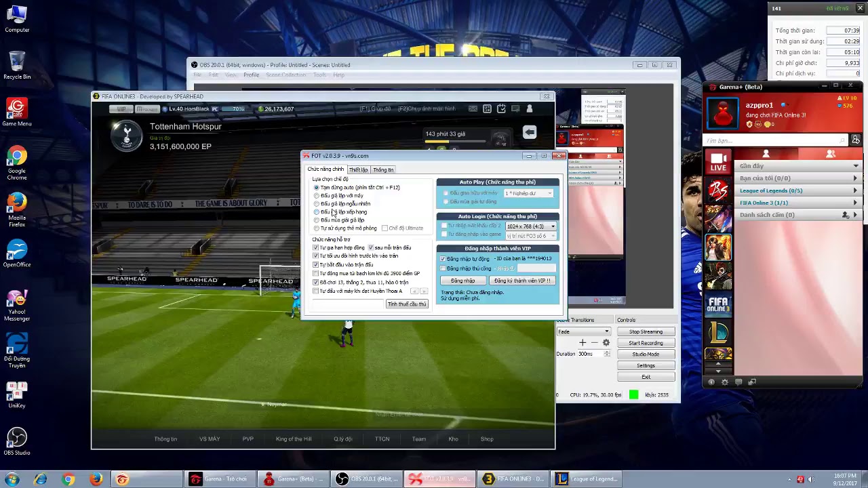Select 'Đấu giả lập với máy' mode
Viewport: 868px width, 488px height.
tap(338, 195)
